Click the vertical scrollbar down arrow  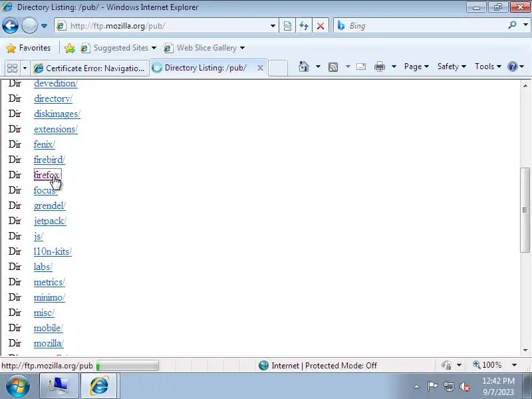click(x=525, y=350)
